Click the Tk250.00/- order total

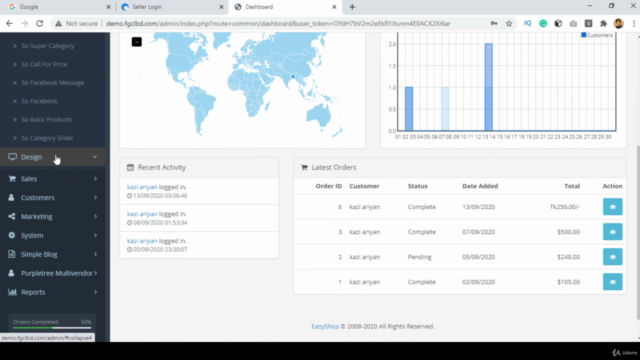click(x=564, y=207)
